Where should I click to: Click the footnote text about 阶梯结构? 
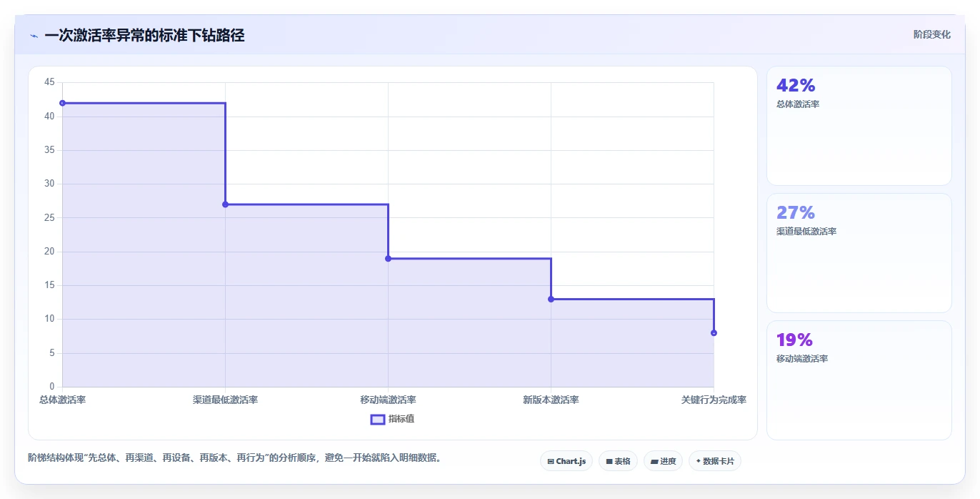pos(236,458)
